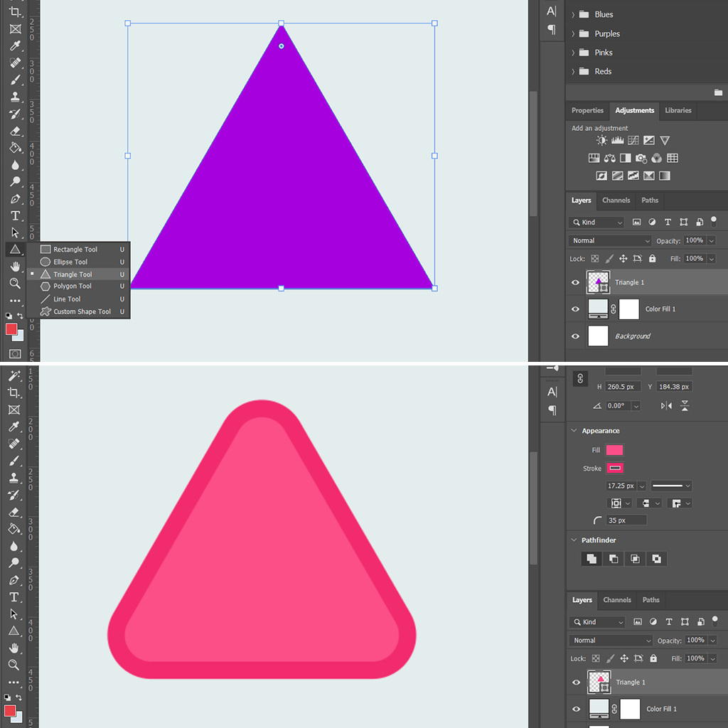Activate the Path Selection arrow in the purple-triangle screenshot
The height and width of the screenshot is (728, 728).
pos(15,232)
